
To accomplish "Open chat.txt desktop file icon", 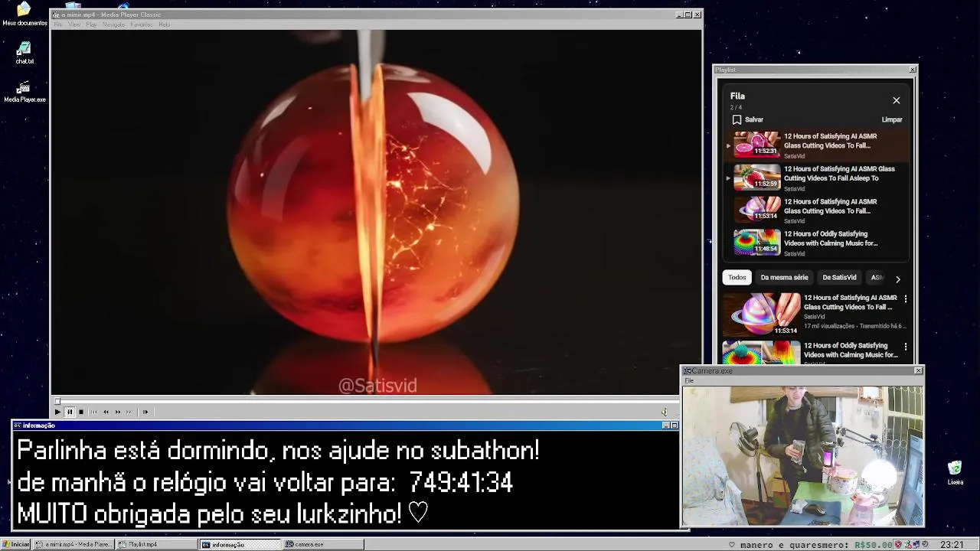I will 24,53.
